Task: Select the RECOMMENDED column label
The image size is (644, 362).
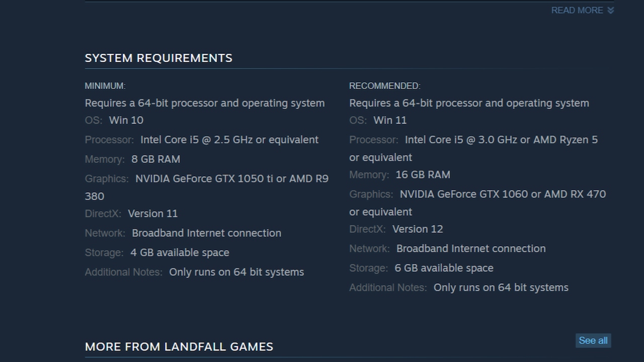Action: (x=384, y=86)
